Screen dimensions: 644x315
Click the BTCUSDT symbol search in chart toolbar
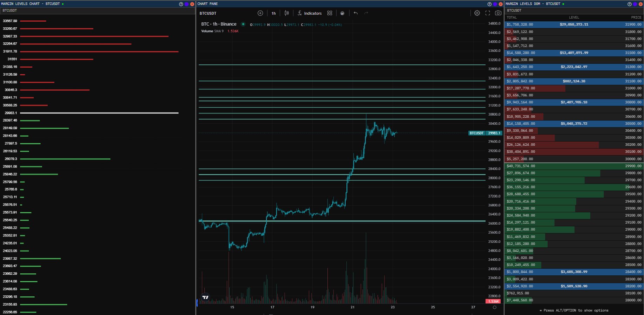(208, 13)
